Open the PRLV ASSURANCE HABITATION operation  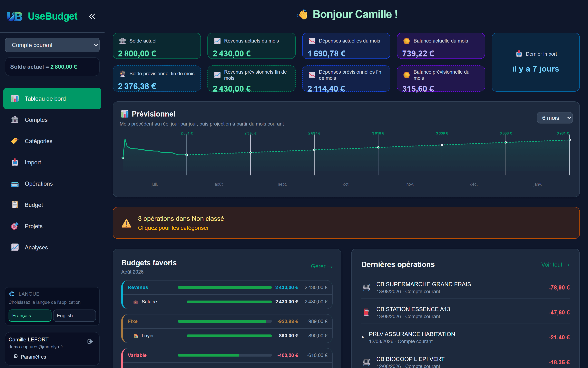465,337
